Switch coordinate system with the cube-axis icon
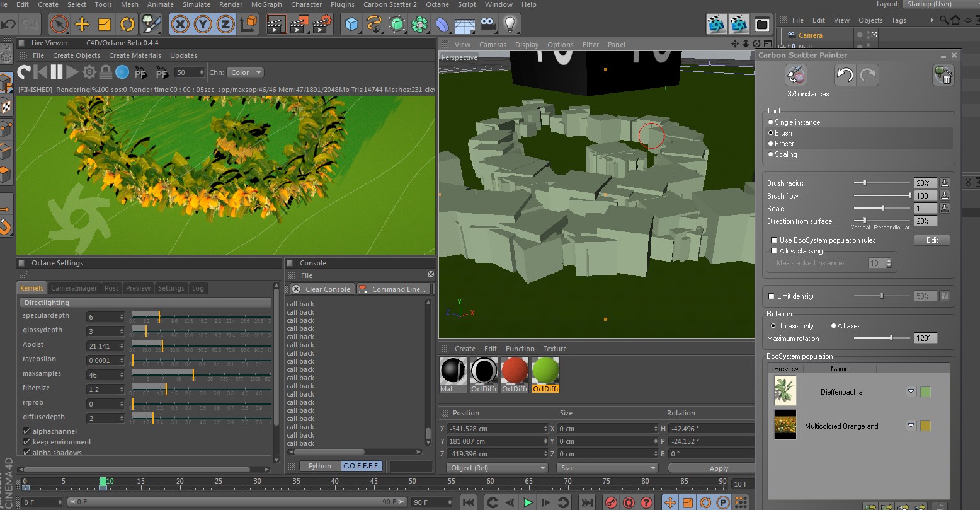The width and height of the screenshot is (980, 510). click(x=249, y=25)
